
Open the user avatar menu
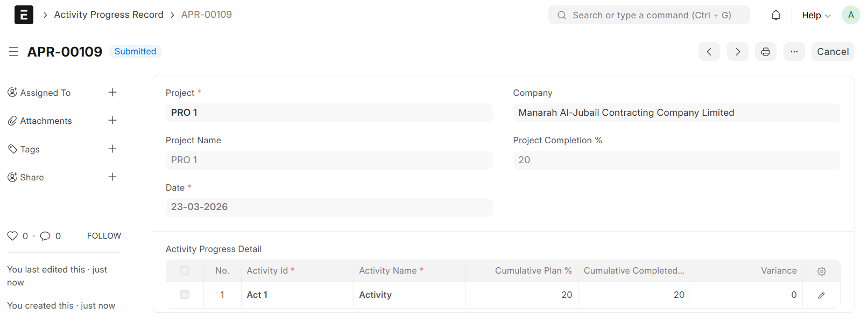pos(850,15)
